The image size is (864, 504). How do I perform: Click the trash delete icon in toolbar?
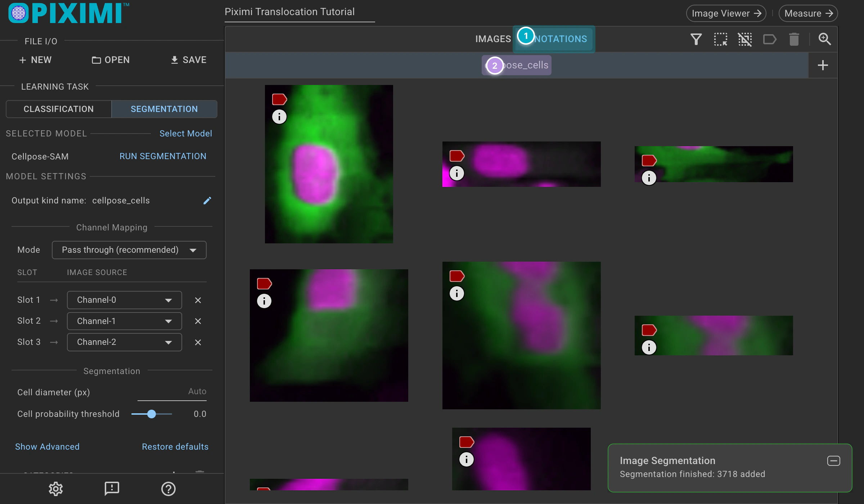click(794, 39)
